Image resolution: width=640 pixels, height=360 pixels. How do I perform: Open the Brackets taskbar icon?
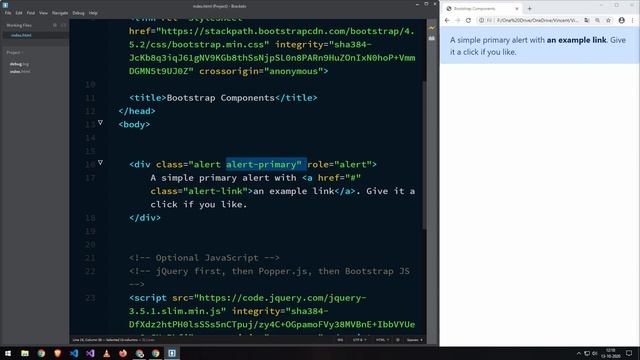coord(172,353)
